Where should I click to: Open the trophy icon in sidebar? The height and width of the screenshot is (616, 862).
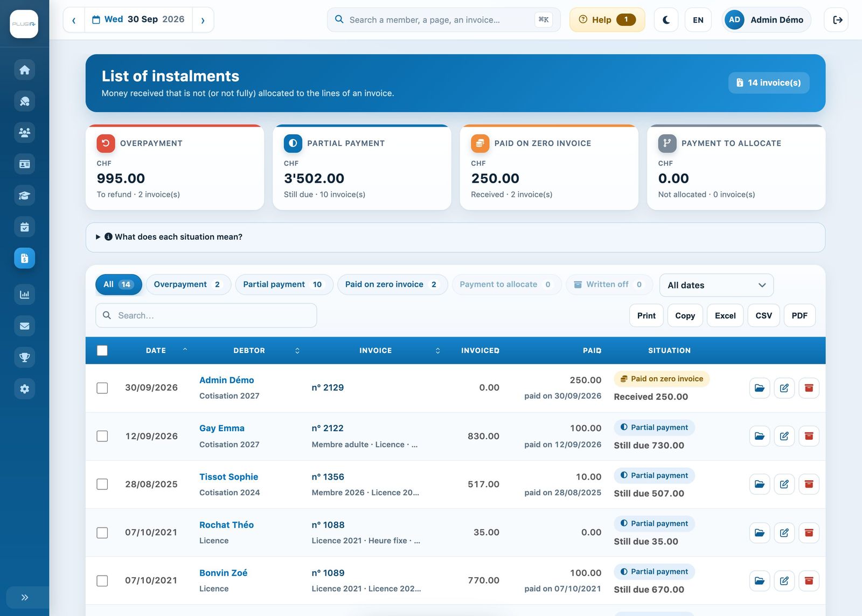(x=24, y=357)
